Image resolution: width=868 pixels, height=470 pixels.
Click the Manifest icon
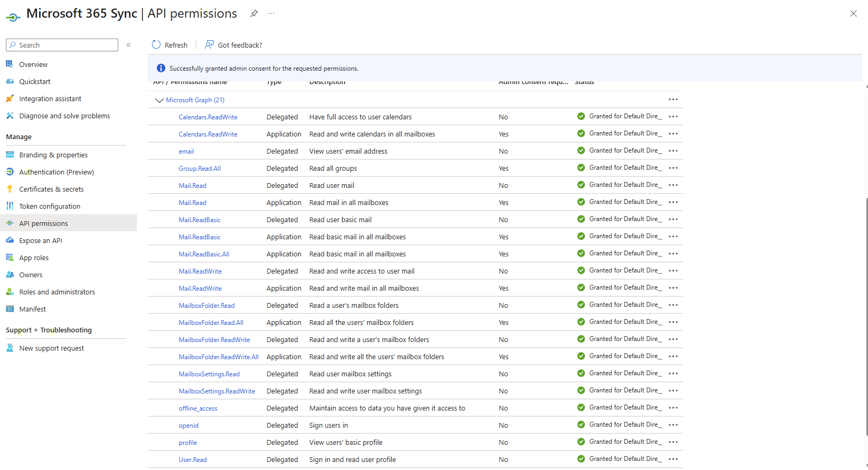pyautogui.click(x=10, y=309)
